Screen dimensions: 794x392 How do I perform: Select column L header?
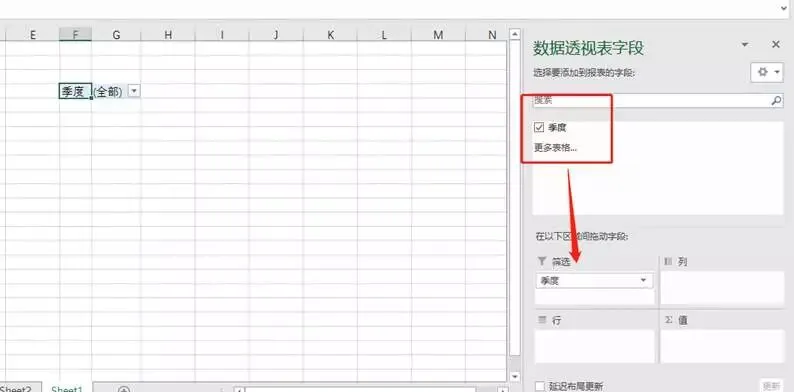coord(384,34)
